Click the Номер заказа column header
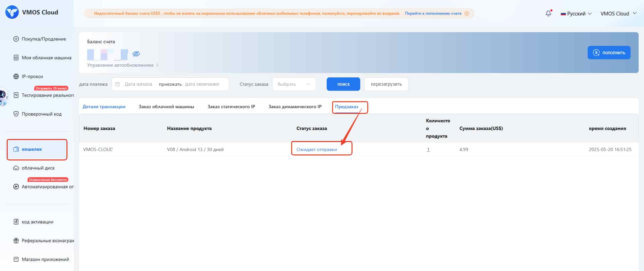 (x=99, y=128)
